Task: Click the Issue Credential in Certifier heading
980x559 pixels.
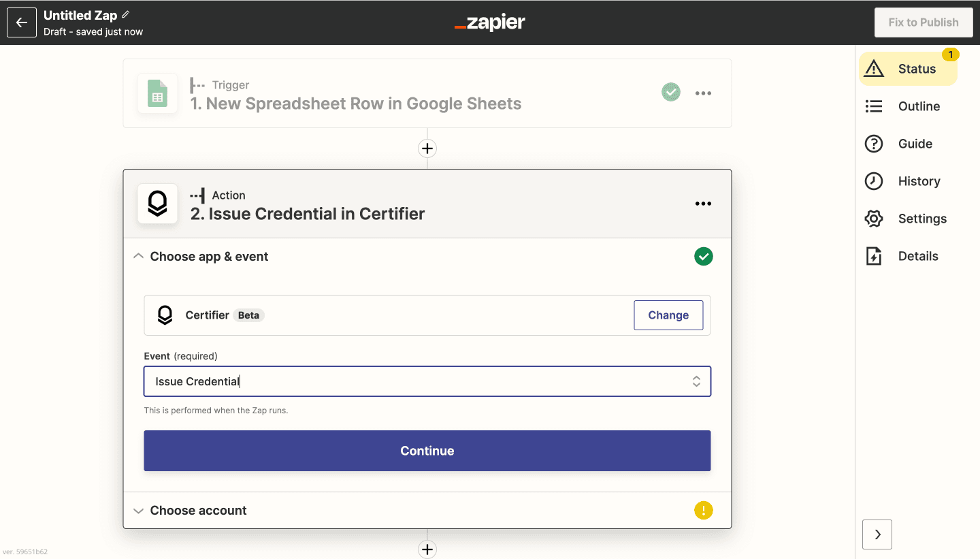Action: pyautogui.click(x=308, y=214)
